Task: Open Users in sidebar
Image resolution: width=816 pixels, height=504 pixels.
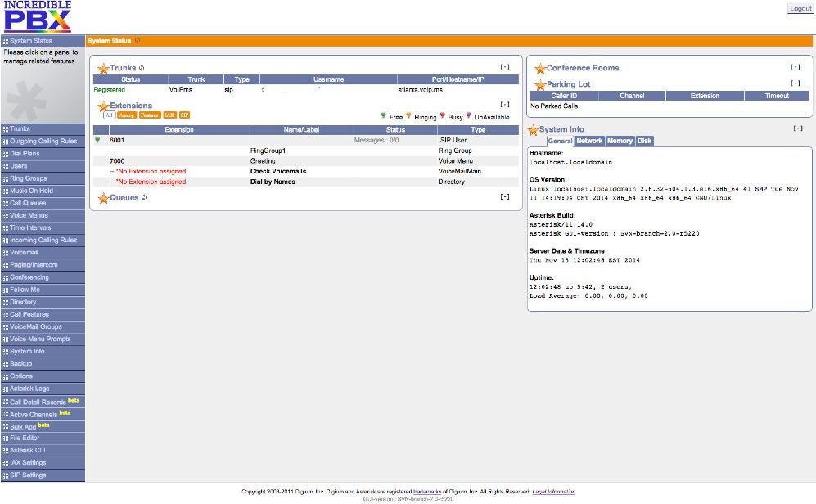Action: [x=43, y=166]
